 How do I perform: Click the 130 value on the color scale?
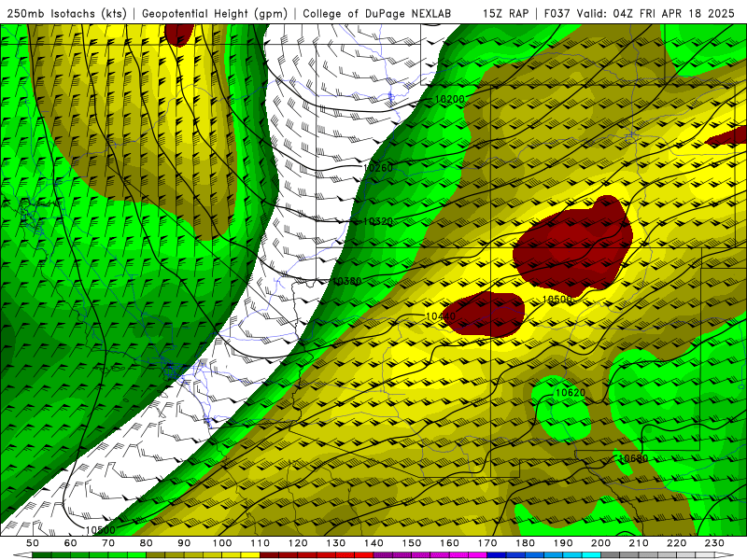point(336,543)
